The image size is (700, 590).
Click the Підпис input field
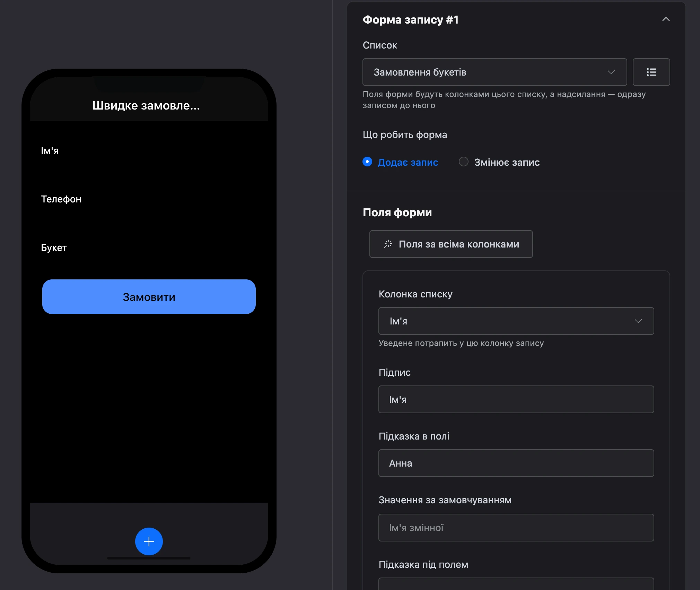tap(516, 399)
